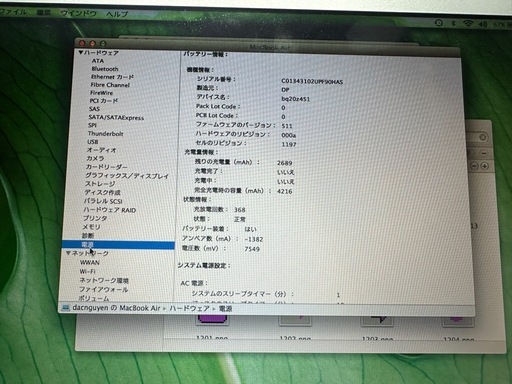Select カードリーダー entry
Viewport: 512px width, 384px height.
pos(106,167)
